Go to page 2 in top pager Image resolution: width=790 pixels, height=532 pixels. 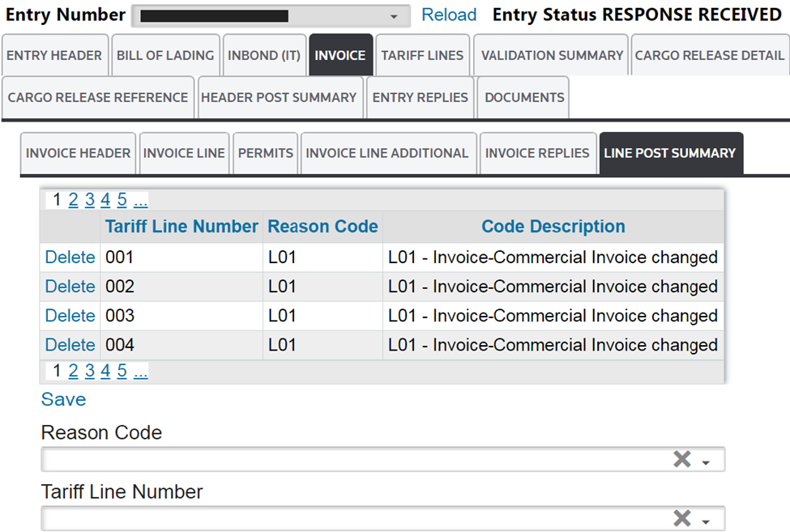74,200
